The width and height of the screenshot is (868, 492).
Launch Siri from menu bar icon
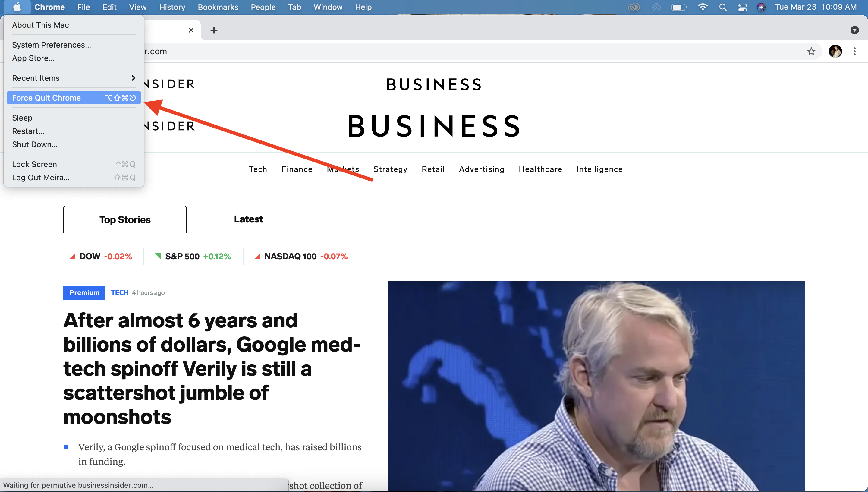point(761,7)
